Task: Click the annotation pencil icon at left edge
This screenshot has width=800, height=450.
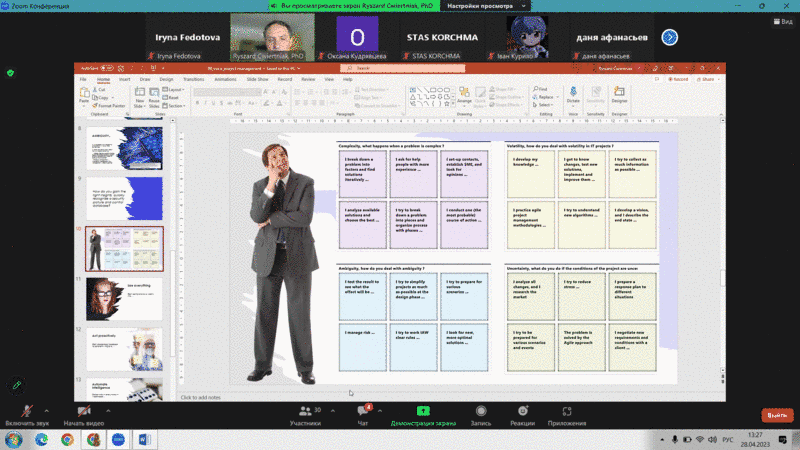Action: (15, 385)
